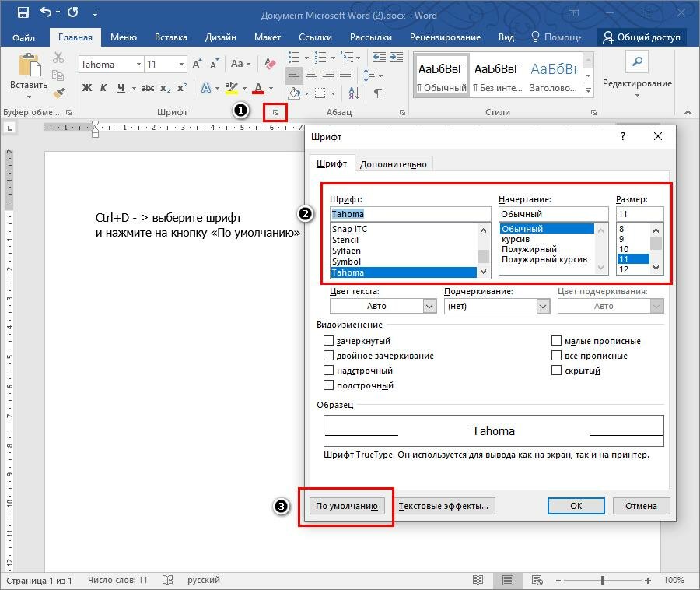This screenshot has width=700, height=590.
Task: Apply superscript with the x² button
Action: 182,87
